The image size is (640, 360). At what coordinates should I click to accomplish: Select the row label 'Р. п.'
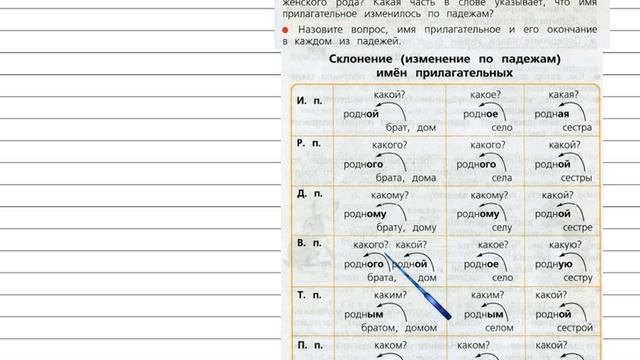(x=309, y=143)
